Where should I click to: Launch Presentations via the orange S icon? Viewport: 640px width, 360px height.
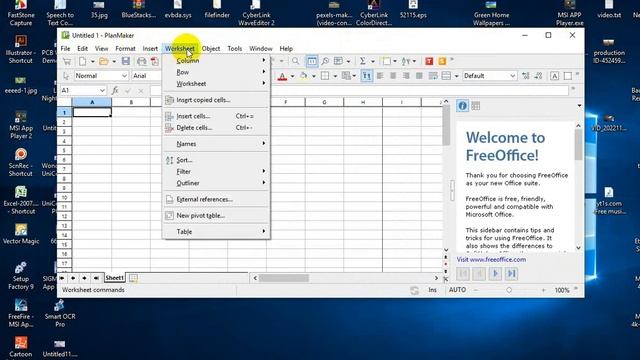coord(442,61)
